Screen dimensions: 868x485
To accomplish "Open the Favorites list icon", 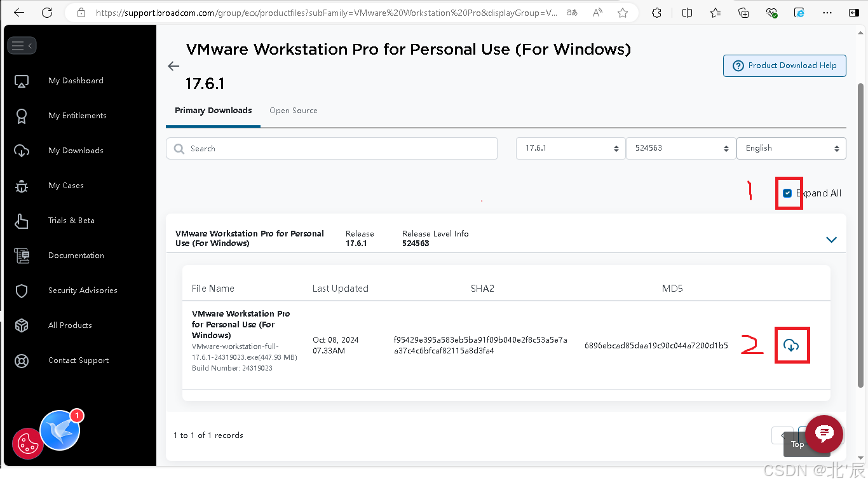I will coord(715,13).
